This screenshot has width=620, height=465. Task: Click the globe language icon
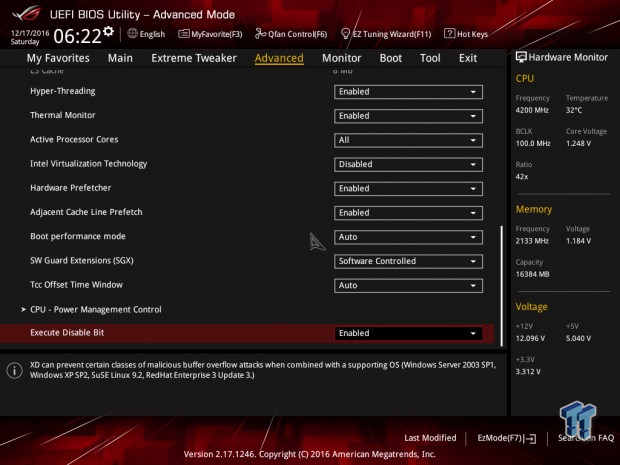pos(132,34)
